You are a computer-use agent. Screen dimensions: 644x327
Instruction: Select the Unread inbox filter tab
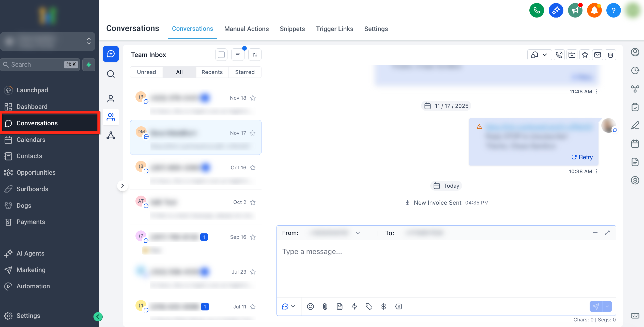tap(146, 72)
